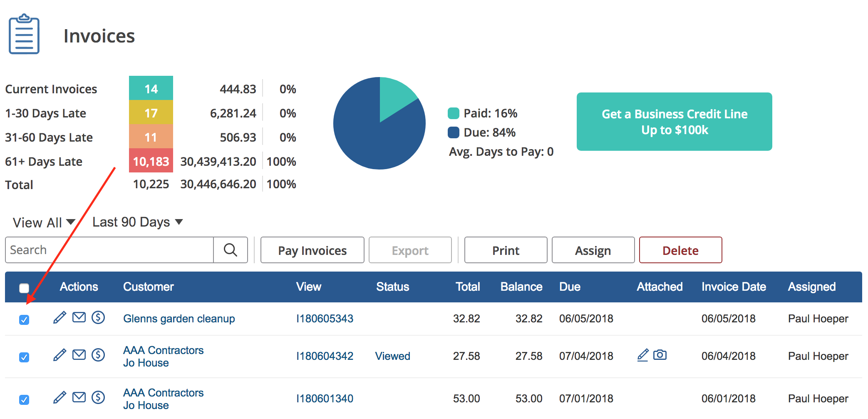
Task: Click the dollar payment icon for Glenns garden cleanup
Action: click(x=98, y=318)
